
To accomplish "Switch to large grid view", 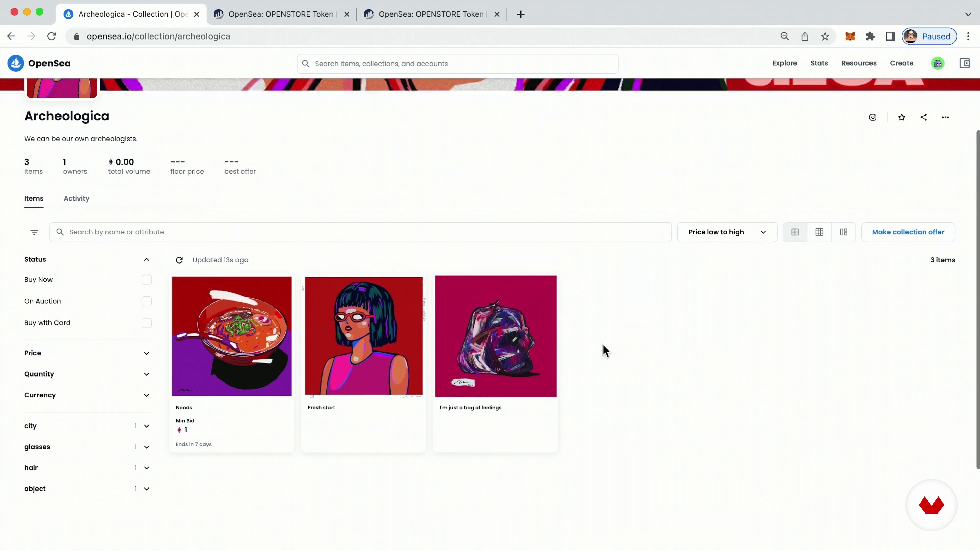I will pos(795,232).
